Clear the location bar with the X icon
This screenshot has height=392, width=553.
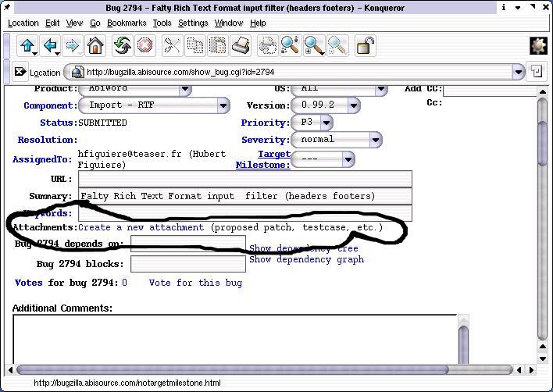point(19,72)
